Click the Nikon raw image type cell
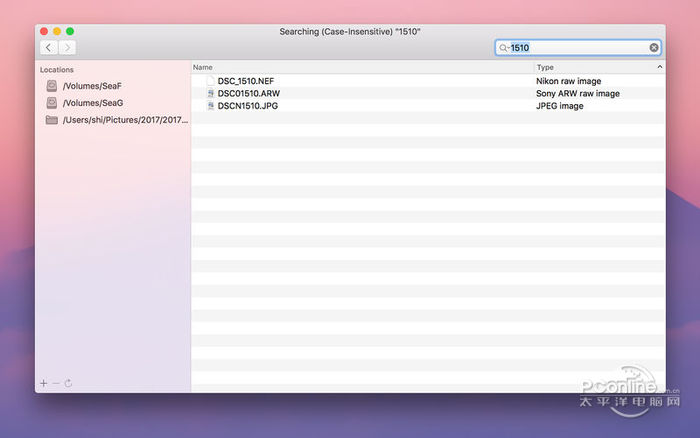 coord(568,81)
